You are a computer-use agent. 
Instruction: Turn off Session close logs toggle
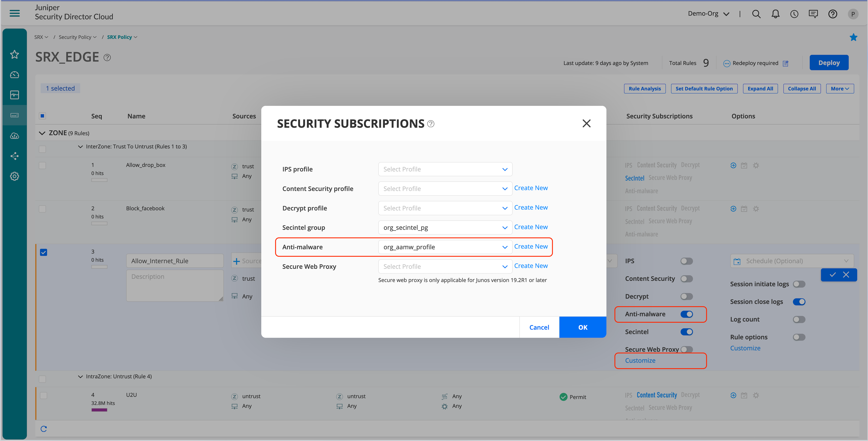coord(799,302)
